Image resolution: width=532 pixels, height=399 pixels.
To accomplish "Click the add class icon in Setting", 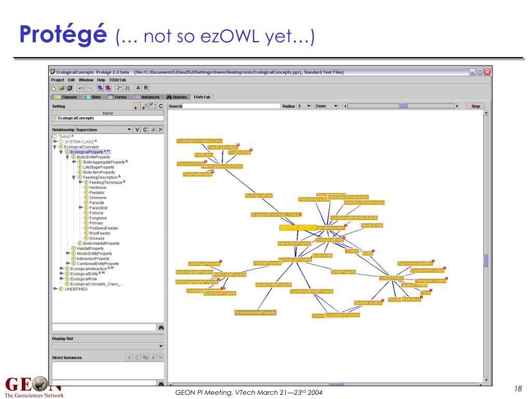I will pos(137,106).
